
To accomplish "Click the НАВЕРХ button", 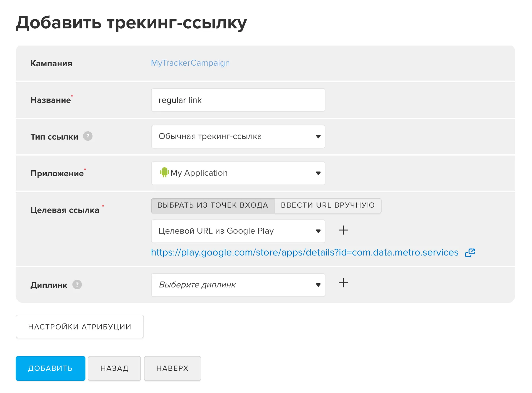I will pyautogui.click(x=172, y=368).
